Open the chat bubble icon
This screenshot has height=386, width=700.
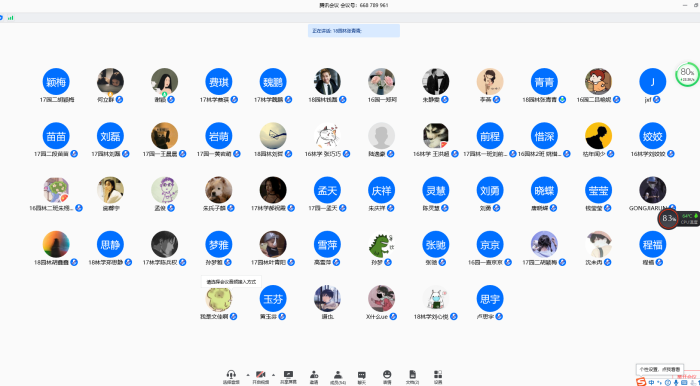click(362, 377)
